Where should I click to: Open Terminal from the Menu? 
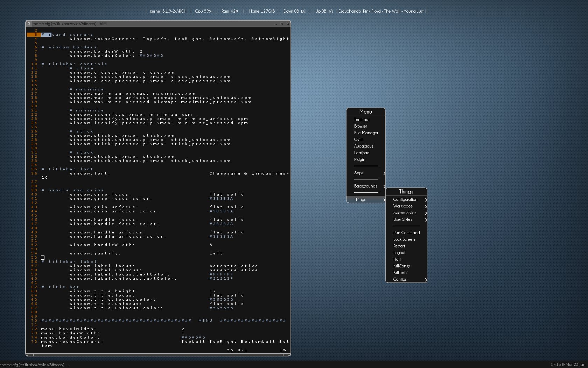click(366, 120)
